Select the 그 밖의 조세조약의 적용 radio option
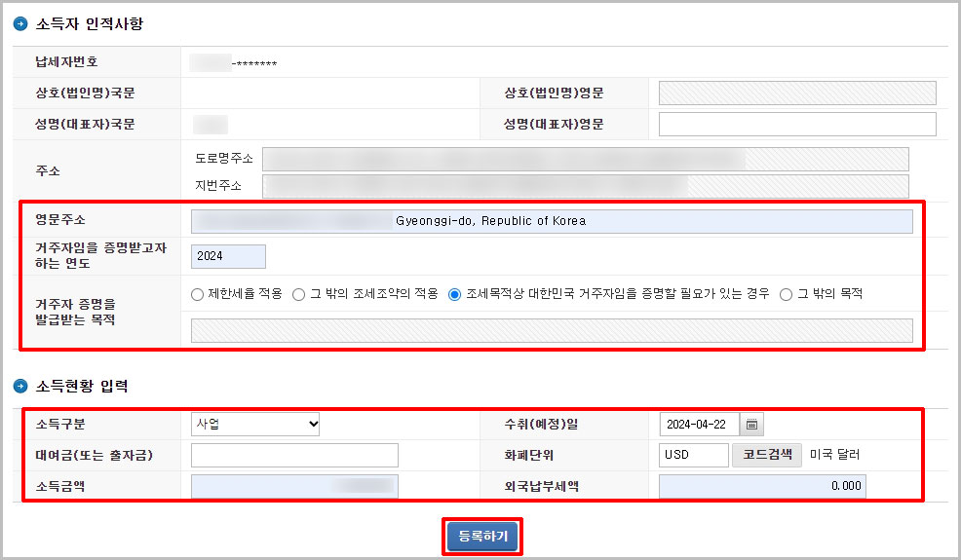 tap(298, 295)
